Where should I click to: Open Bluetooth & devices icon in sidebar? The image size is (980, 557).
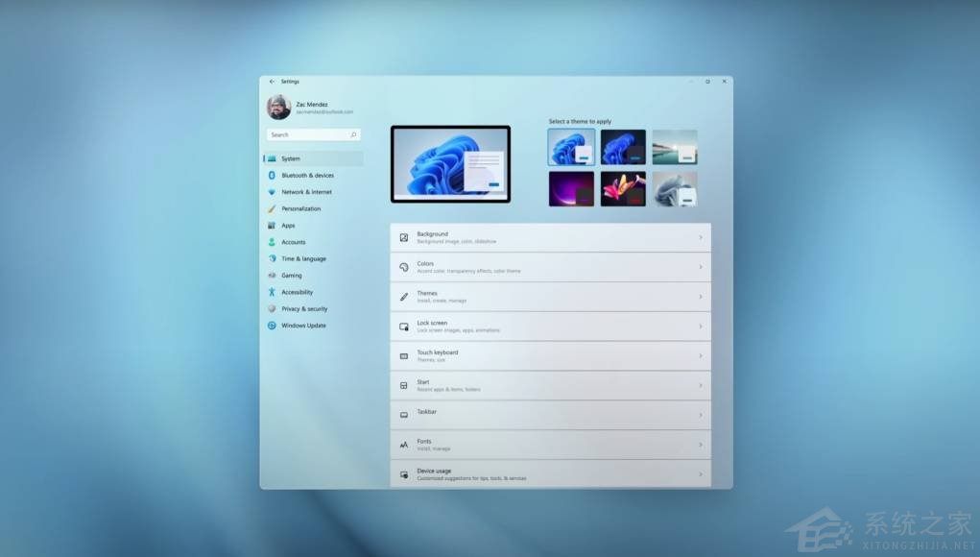click(272, 176)
